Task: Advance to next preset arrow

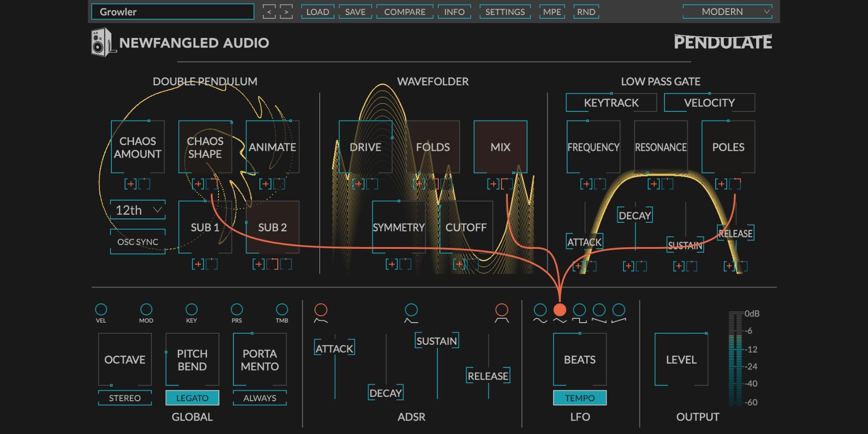Action: tap(286, 12)
